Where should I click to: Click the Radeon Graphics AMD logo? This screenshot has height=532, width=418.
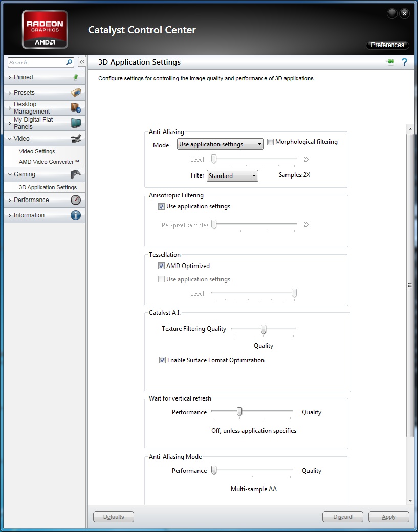(45, 30)
